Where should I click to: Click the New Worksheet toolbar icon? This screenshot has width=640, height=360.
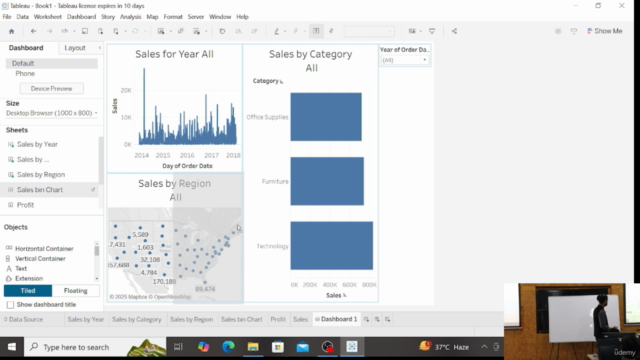click(x=161, y=31)
